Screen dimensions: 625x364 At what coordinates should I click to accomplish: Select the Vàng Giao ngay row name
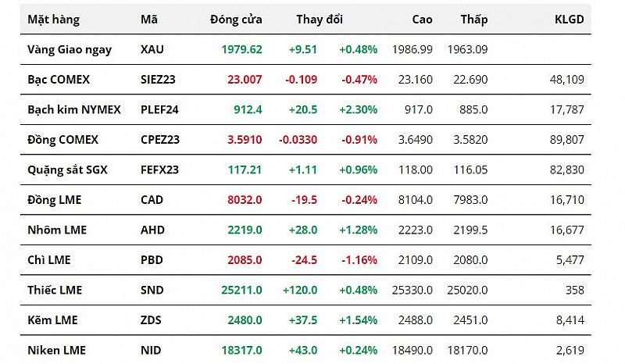[70, 49]
